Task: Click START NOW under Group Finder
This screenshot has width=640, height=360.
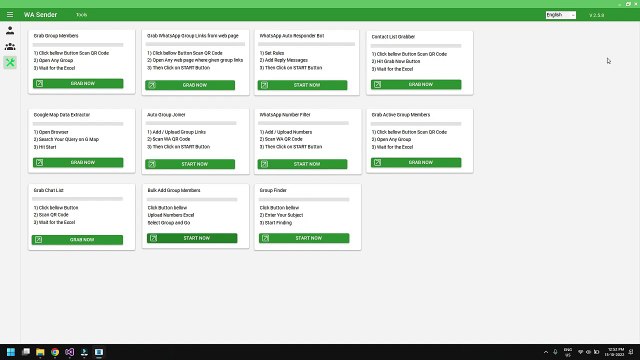Action: coord(304,238)
